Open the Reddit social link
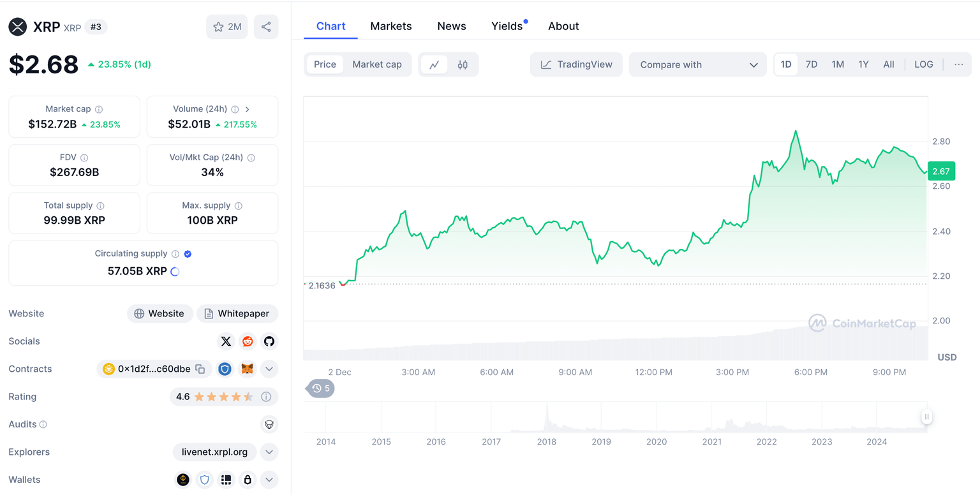 (248, 341)
